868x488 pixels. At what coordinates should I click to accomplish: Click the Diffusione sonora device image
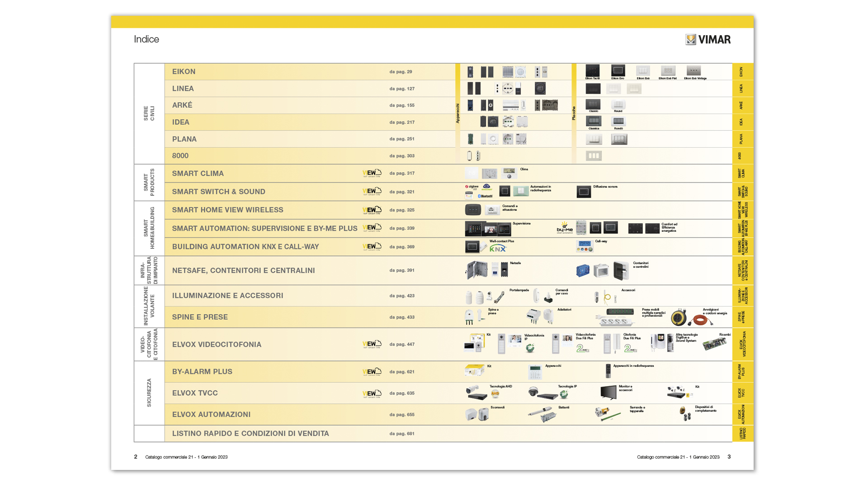coord(584,192)
